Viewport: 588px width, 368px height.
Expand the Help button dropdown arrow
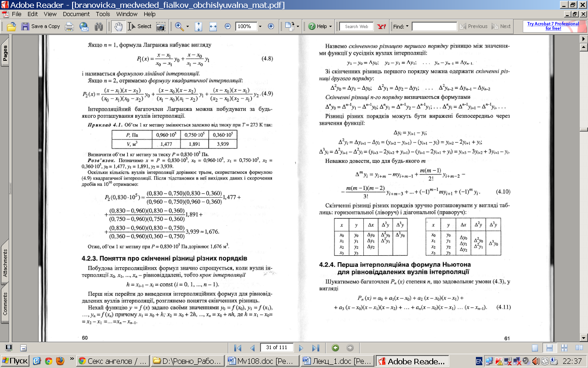pyautogui.click(x=330, y=26)
